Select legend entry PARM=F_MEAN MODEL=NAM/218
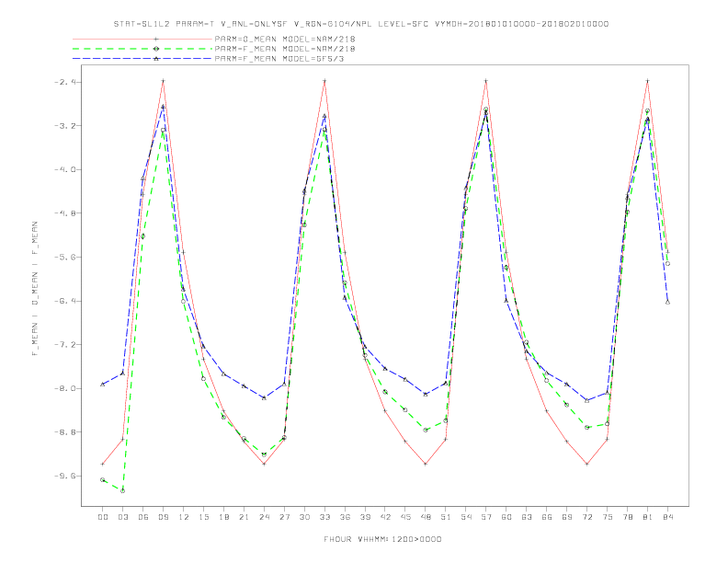Image resolution: width=728 pixels, height=563 pixels. click(x=285, y=49)
